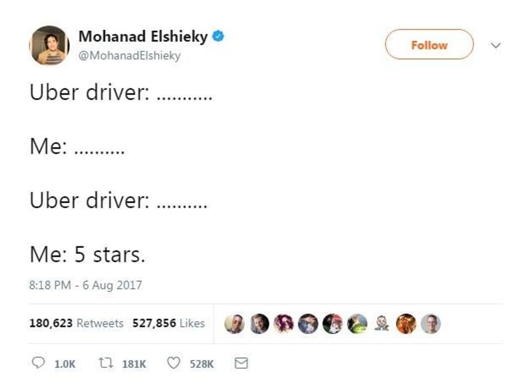Click the last liker avatar in row

430,324
